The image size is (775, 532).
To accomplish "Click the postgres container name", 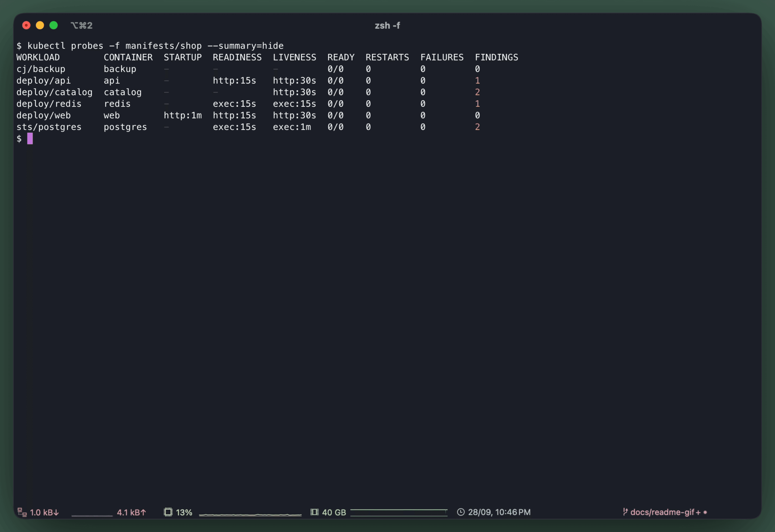I will 125,127.
